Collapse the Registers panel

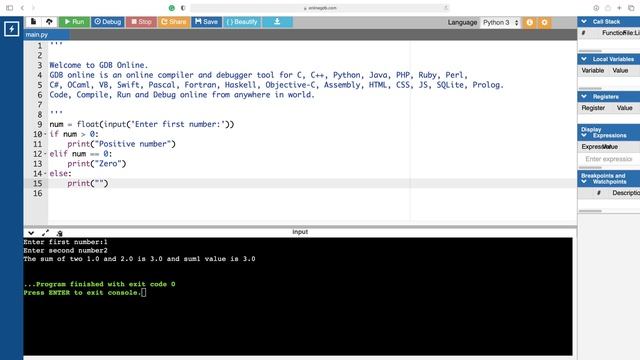click(x=584, y=97)
